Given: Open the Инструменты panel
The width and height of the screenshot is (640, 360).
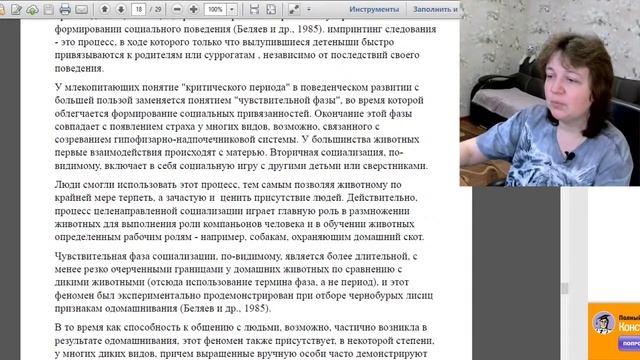Looking at the screenshot, I should [374, 9].
